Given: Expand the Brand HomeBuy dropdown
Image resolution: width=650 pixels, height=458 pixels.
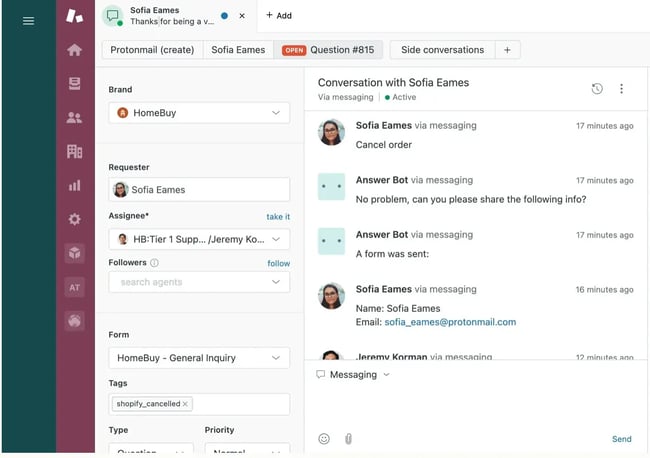Looking at the screenshot, I should coord(199,113).
